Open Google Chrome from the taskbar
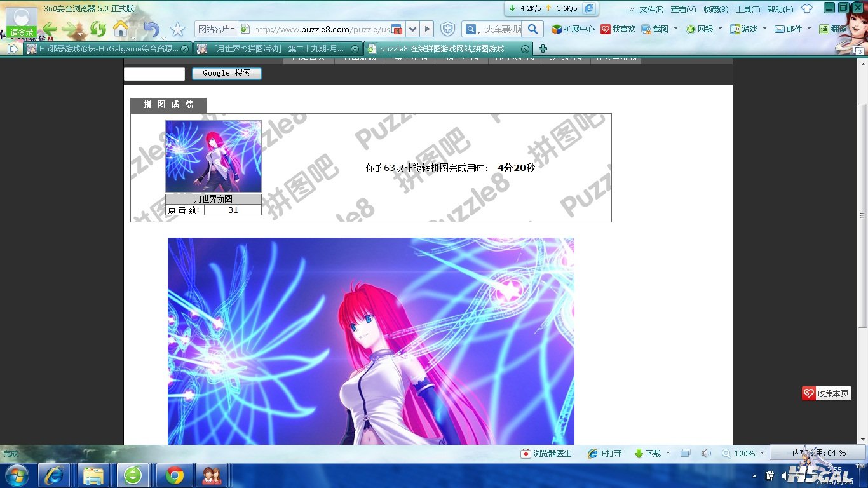The height and width of the screenshot is (488, 868). 175,475
